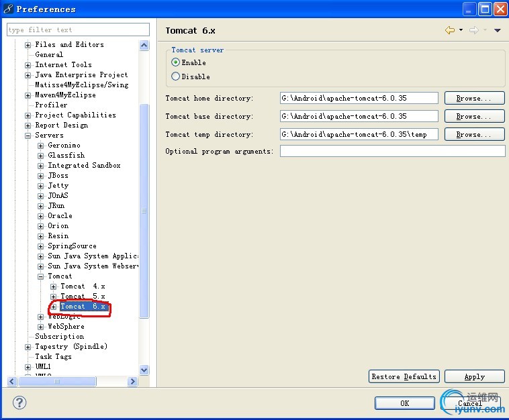The image size is (509, 420).
Task: Expand the Resin server node
Action: coord(40,236)
